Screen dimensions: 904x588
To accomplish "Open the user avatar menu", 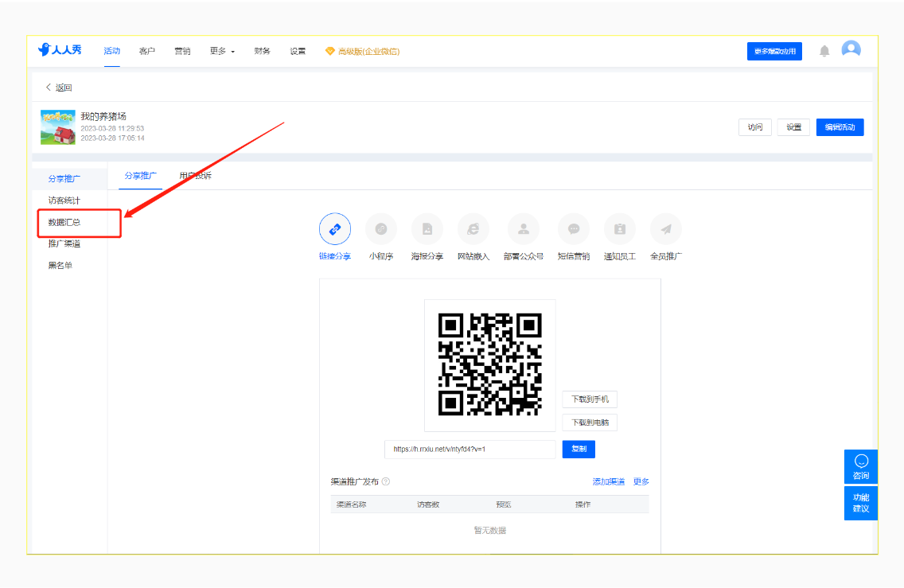I will (x=851, y=49).
